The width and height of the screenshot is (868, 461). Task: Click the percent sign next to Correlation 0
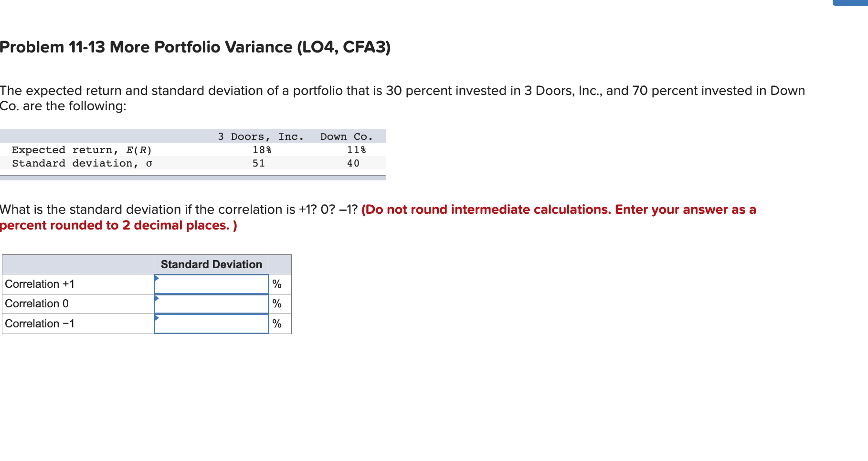point(277,304)
